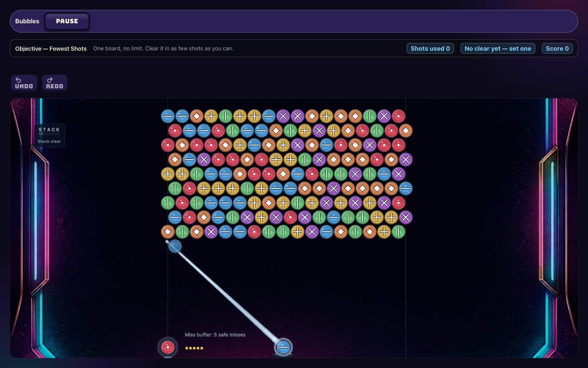588x368 pixels.
Task: Target the leftmost yellow plus bubble in the fifth row
Action: [168, 174]
